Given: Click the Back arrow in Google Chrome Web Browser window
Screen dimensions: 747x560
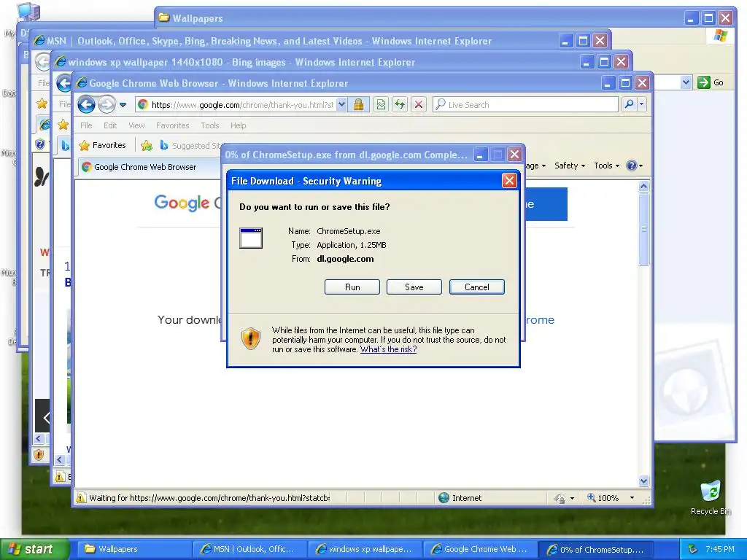Looking at the screenshot, I should click(x=86, y=104).
